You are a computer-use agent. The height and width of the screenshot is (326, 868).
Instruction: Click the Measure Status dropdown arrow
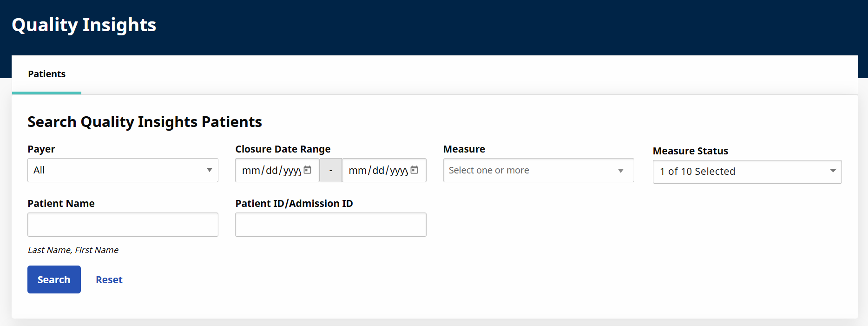pyautogui.click(x=833, y=171)
